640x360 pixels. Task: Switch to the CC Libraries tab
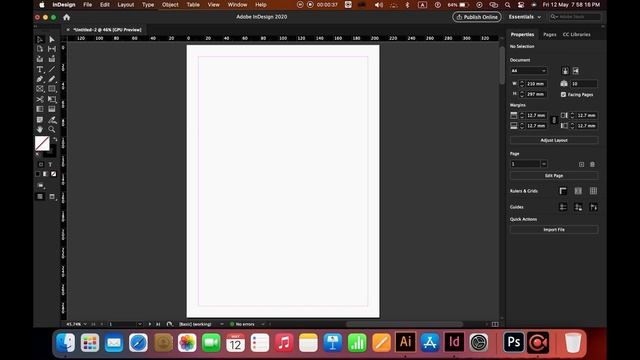[x=576, y=35]
